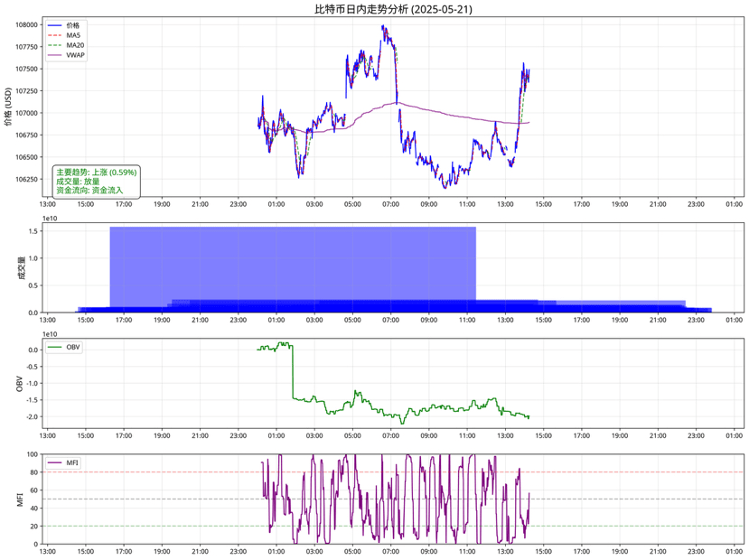Click the MFI legend box
Image resolution: width=749 pixels, height=560 pixels.
pos(63,462)
